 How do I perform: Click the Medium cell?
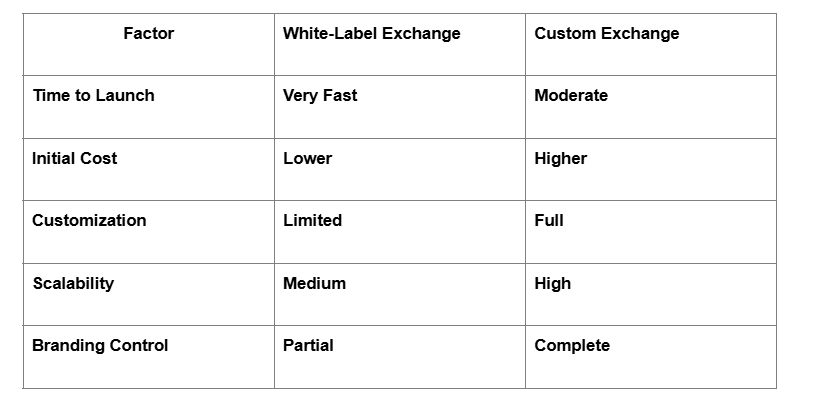pyautogui.click(x=314, y=284)
